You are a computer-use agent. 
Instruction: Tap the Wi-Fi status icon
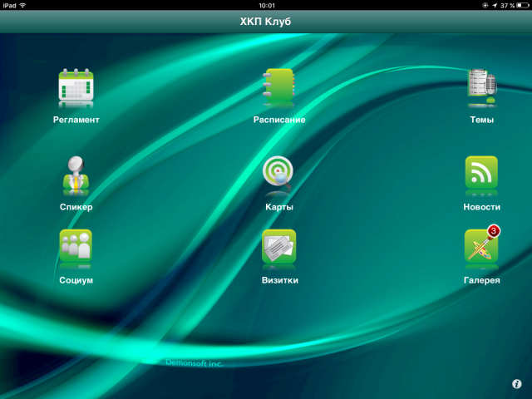pos(22,5)
